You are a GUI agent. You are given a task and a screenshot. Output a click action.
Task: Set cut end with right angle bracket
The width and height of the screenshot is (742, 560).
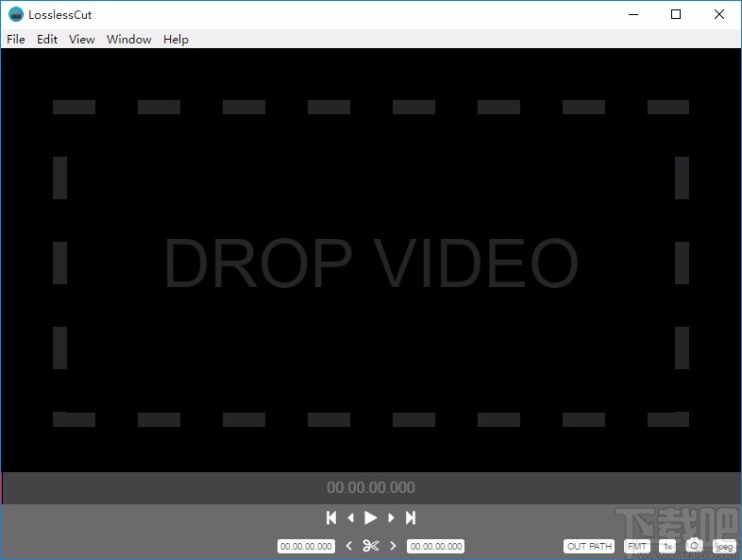[x=393, y=546]
